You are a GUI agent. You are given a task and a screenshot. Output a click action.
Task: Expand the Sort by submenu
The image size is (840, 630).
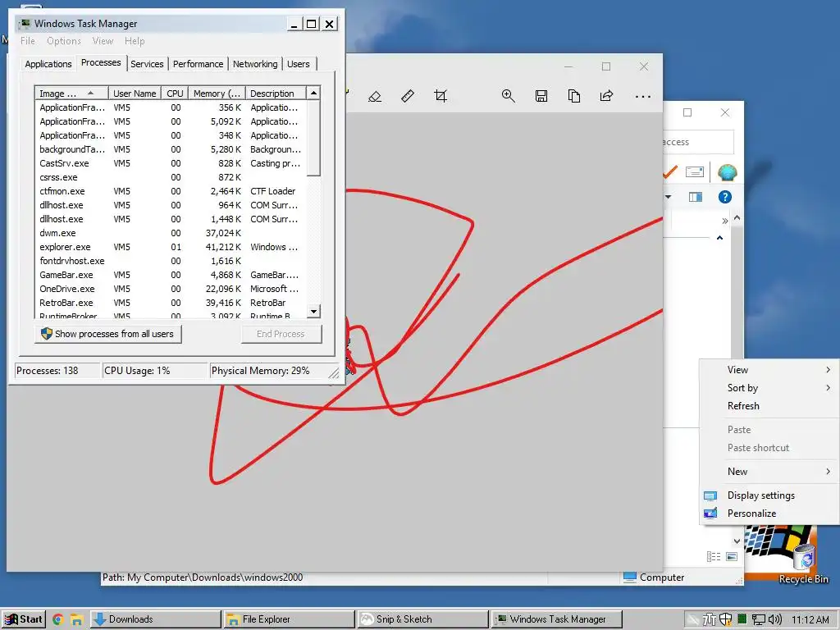[769, 388]
